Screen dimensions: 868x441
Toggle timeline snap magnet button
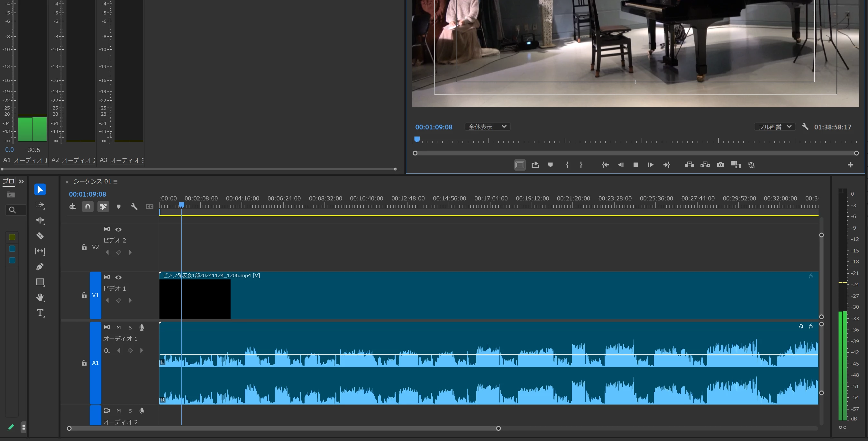coord(87,206)
